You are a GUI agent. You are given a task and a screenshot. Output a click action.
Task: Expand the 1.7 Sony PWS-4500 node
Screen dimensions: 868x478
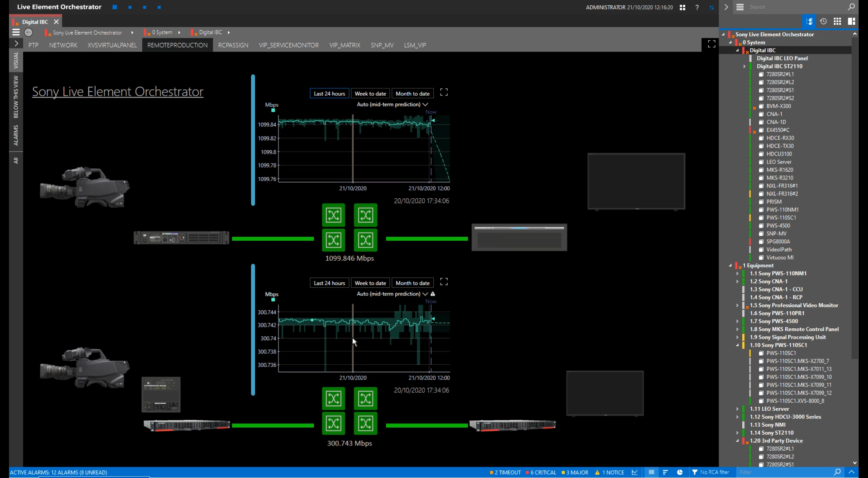click(x=737, y=321)
